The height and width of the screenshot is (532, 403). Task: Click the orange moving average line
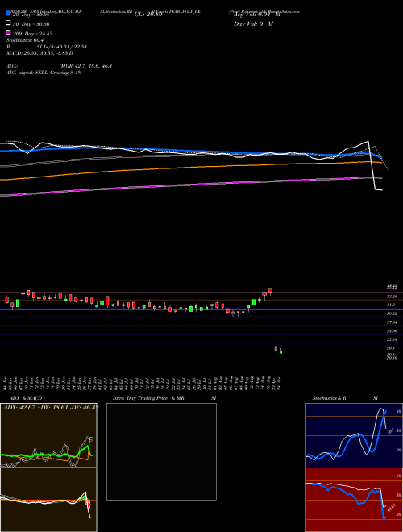[191, 168]
